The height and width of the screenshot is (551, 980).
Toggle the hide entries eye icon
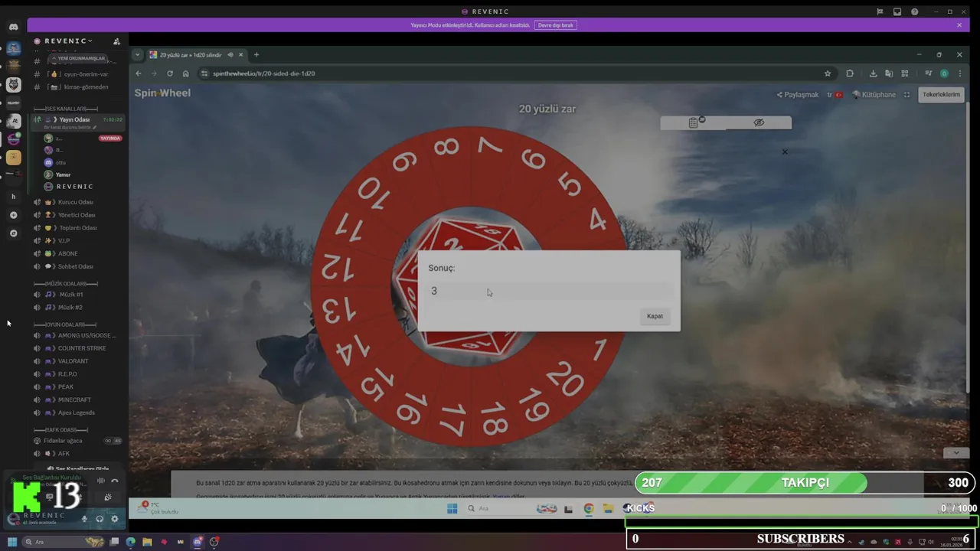pos(759,122)
